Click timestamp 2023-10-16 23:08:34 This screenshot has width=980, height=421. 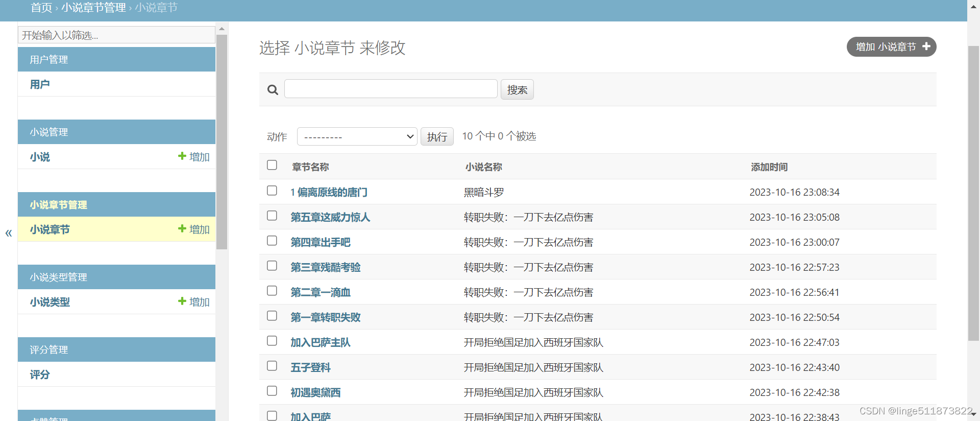794,192
